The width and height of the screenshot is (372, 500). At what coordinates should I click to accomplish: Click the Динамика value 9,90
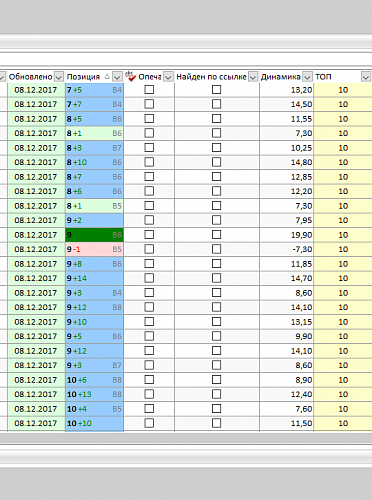pyautogui.click(x=303, y=336)
